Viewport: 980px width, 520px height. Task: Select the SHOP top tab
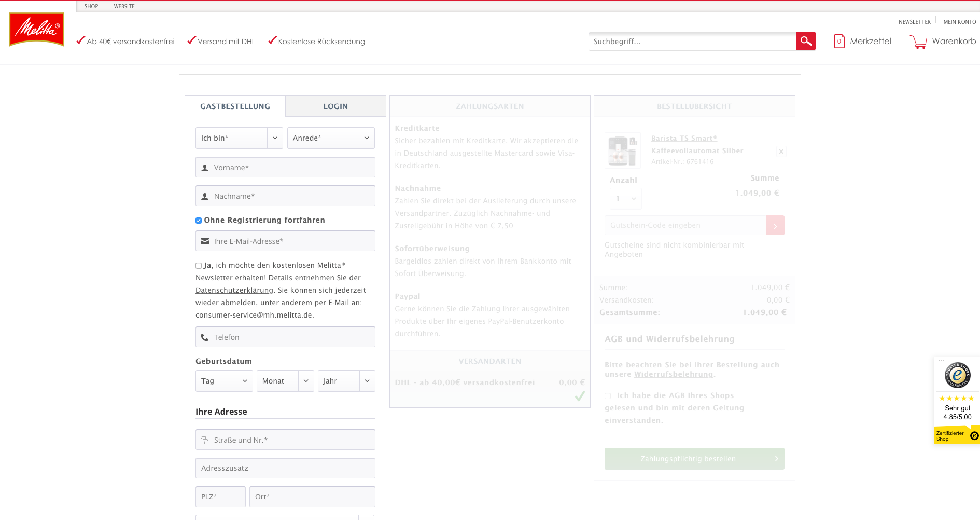tap(91, 6)
